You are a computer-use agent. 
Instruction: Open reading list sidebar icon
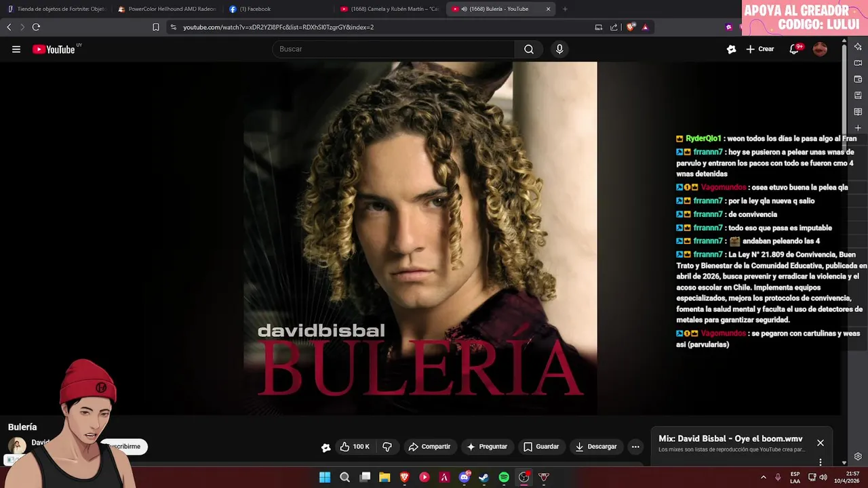point(858,111)
